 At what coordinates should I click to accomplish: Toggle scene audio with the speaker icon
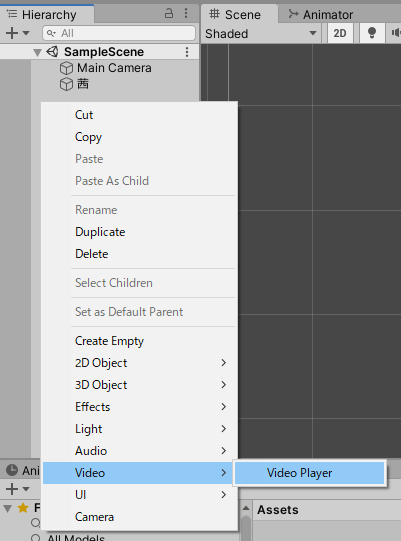pyautogui.click(x=395, y=33)
